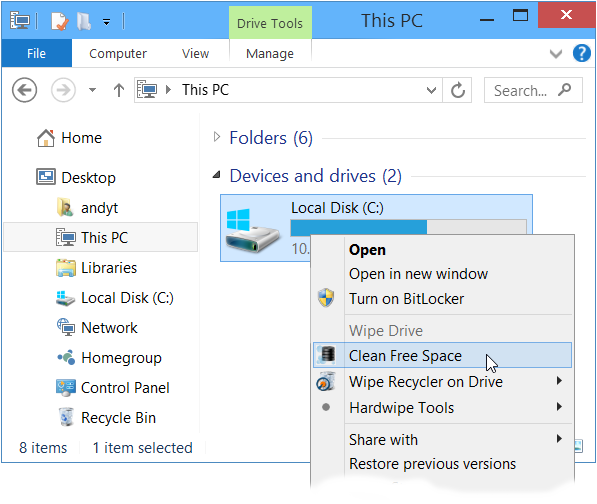Go back with the Back arrow
The height and width of the screenshot is (504, 597).
pyautogui.click(x=24, y=90)
